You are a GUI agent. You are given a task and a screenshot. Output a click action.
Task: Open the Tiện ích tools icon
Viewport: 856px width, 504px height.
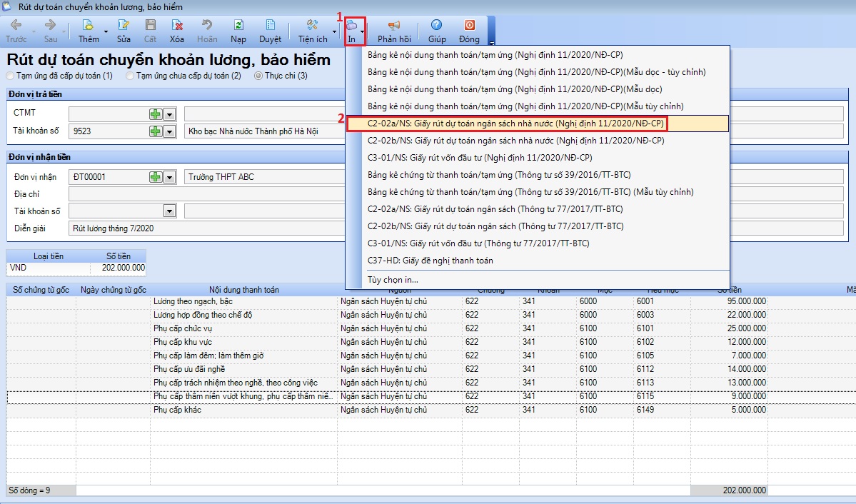point(312,24)
